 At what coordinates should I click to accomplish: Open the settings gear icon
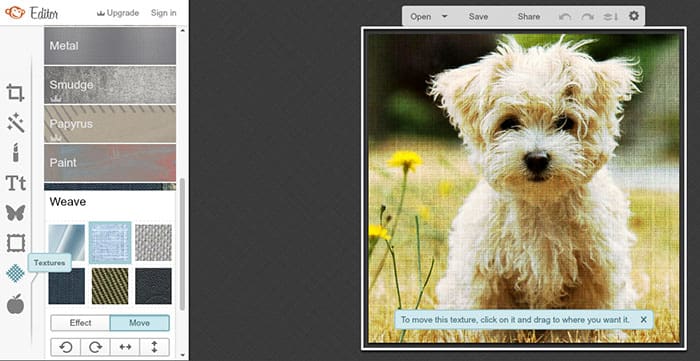(x=633, y=16)
